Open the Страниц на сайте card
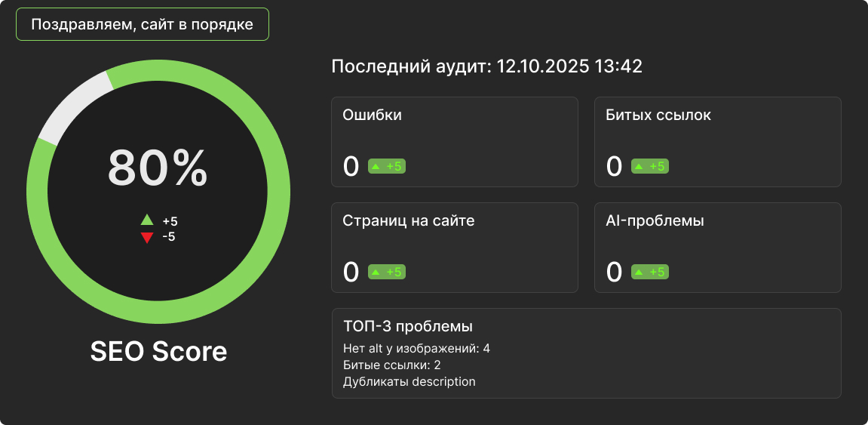Viewport: 868px width, 425px height. coord(455,247)
